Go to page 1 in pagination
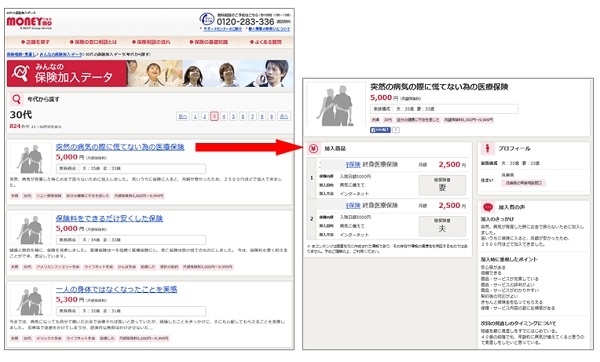 [195, 116]
